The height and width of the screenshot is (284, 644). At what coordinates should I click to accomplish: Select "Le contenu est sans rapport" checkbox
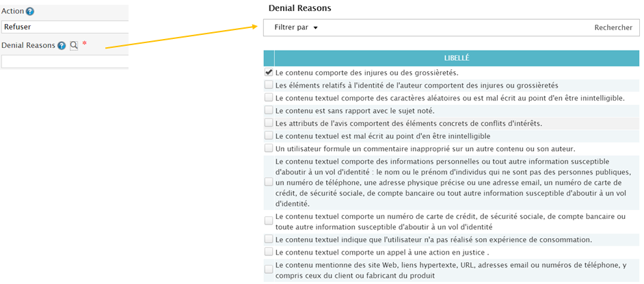click(269, 110)
